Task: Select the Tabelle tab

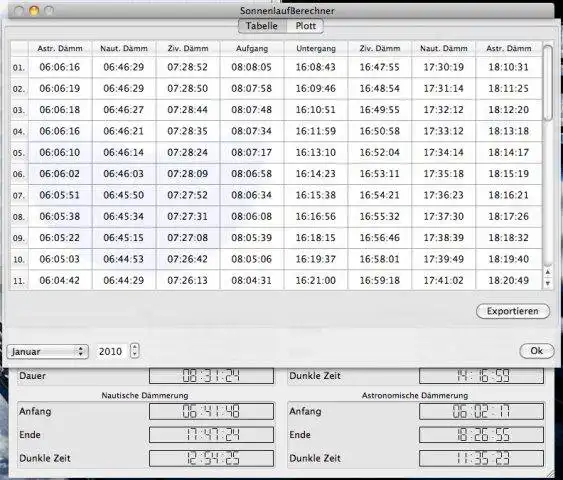Action: [x=262, y=26]
